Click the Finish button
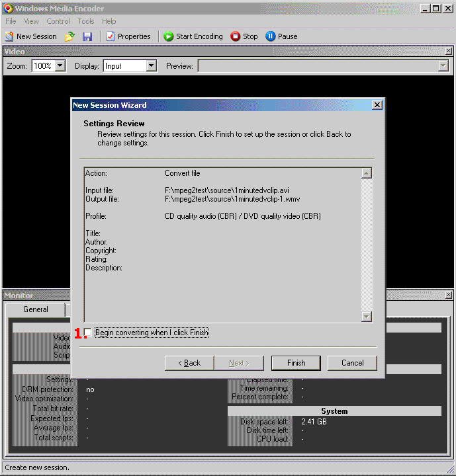Viewport: 456px width, 476px height. [x=296, y=363]
